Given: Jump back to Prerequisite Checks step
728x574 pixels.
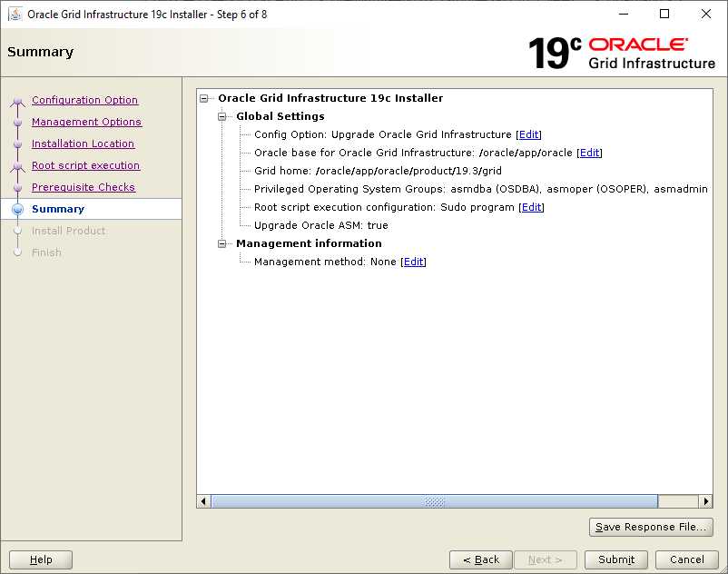Looking at the screenshot, I should [84, 187].
